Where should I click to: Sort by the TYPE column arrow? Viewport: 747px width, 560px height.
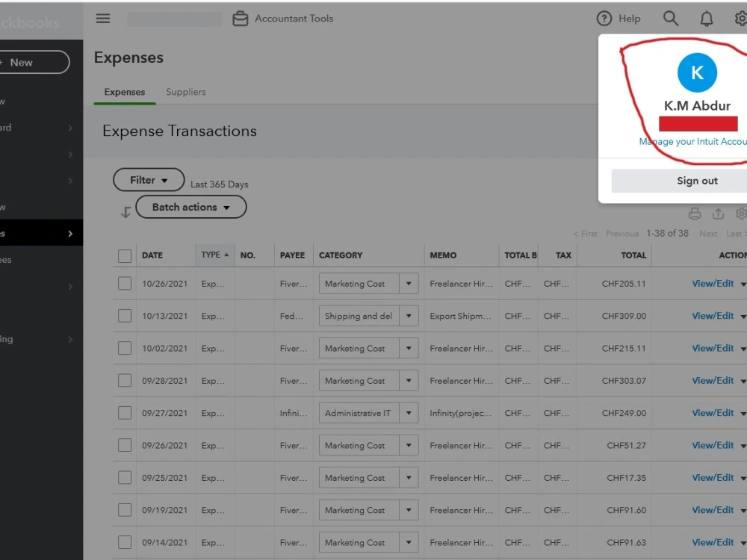click(x=227, y=255)
